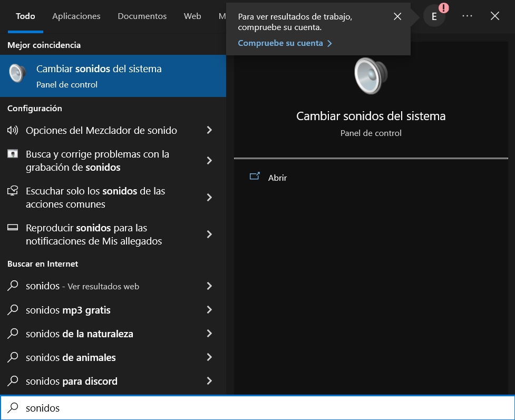Viewport: 515px width, 420px height.
Task: Open best match 'Cambiar sonidos del sistema'
Action: [113, 76]
